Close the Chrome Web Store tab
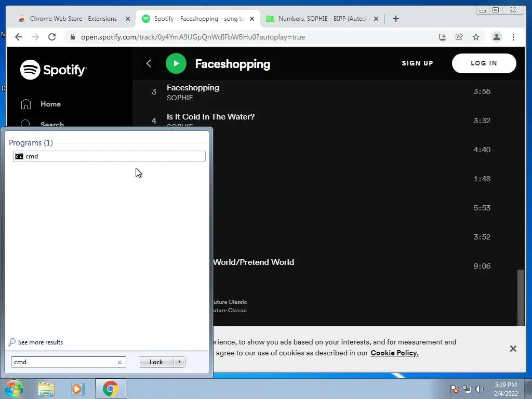The image size is (532, 399). coord(128,19)
